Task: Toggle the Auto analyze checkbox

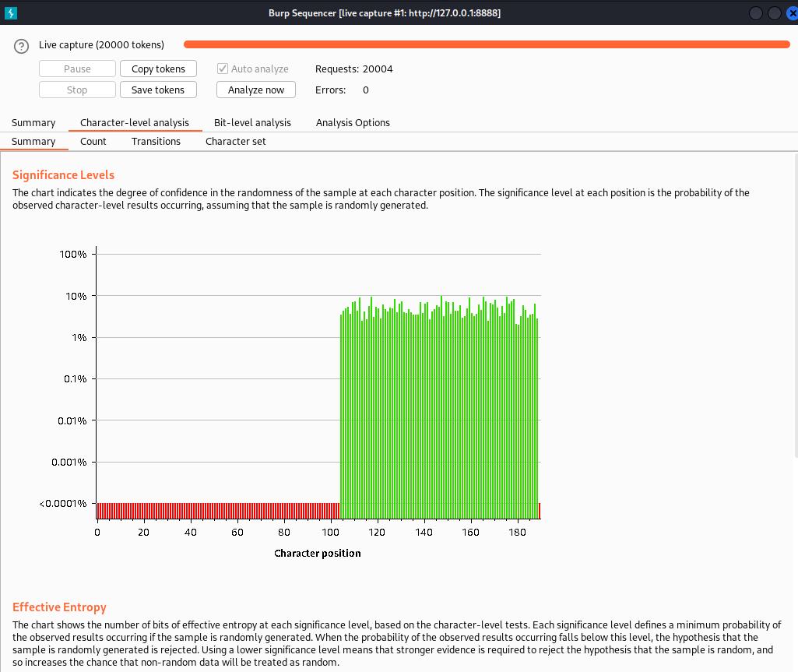Action: click(223, 69)
